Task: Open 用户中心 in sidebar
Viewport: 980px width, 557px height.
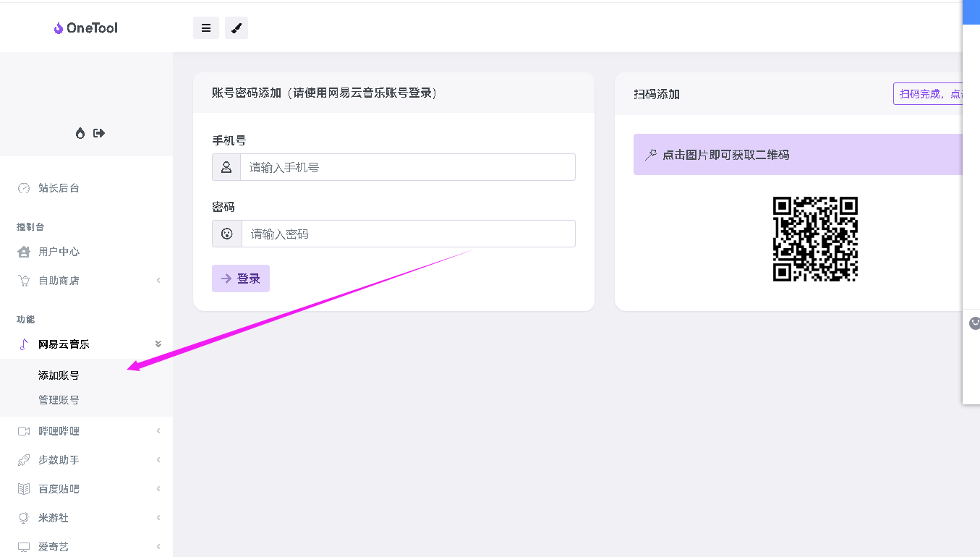Action: coord(86,252)
